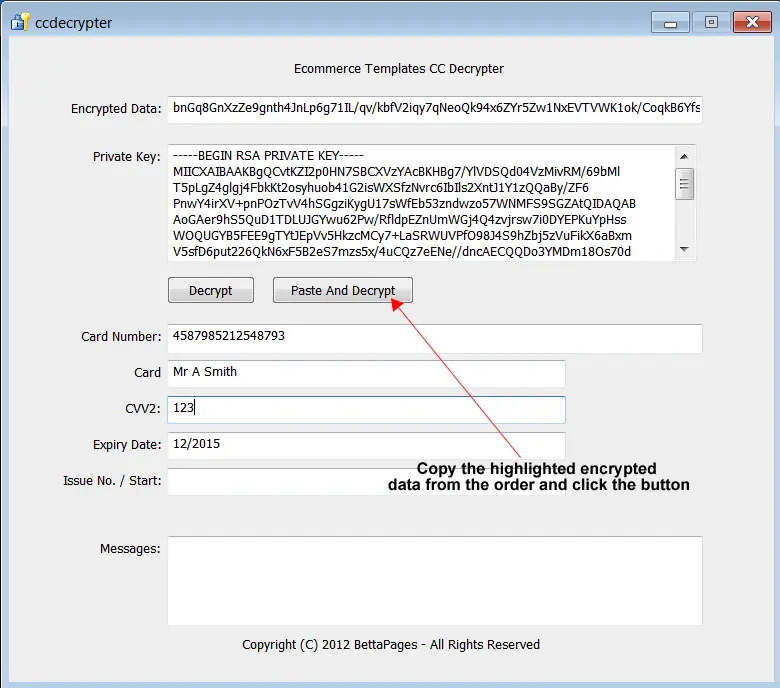Click the Private Key scrollbar thumb
The width and height of the screenshot is (780, 688).
685,183
